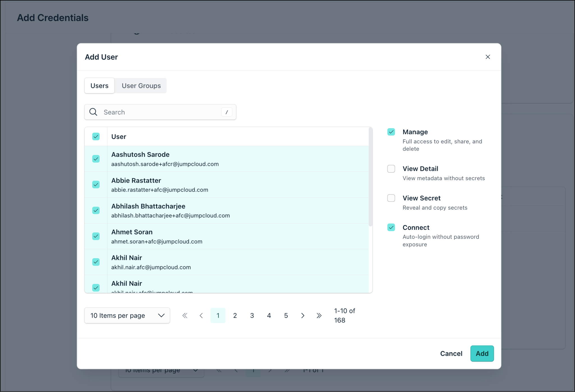Uncheck the akhil.nair.afc Akhil Nair checkbox
The height and width of the screenshot is (392, 575).
pos(96,262)
